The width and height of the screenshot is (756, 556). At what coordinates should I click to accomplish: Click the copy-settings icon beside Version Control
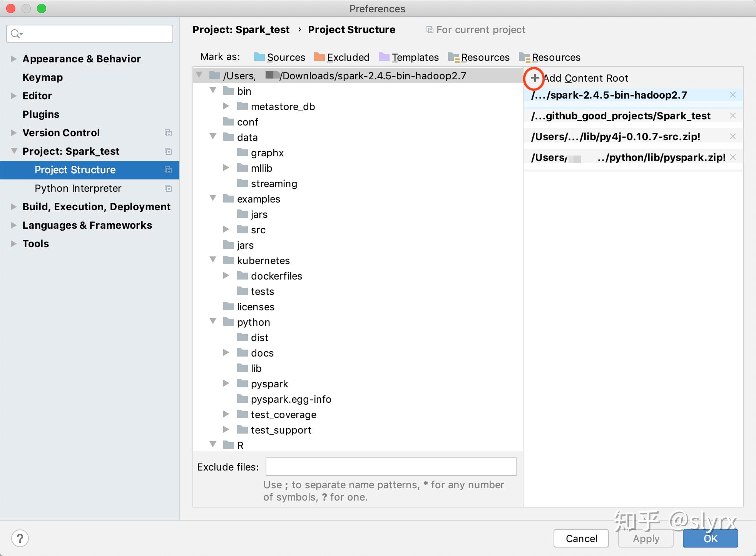click(168, 133)
